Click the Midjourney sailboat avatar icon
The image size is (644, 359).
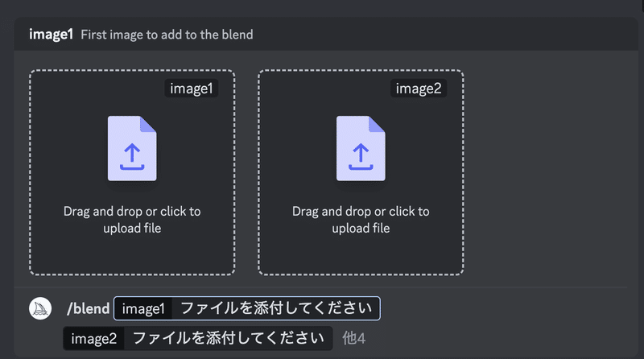[40, 308]
